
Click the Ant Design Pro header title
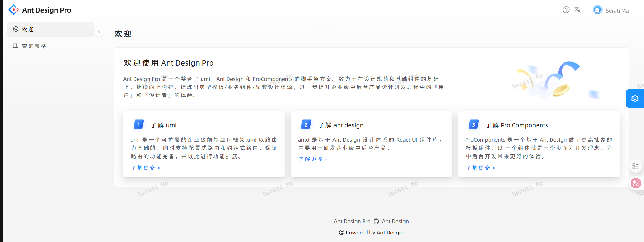[46, 10]
